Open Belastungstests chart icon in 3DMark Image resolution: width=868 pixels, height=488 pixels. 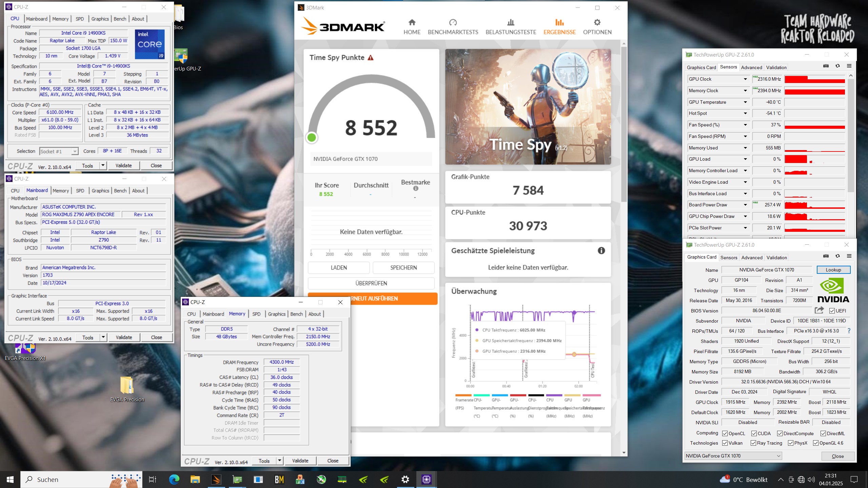(x=511, y=22)
